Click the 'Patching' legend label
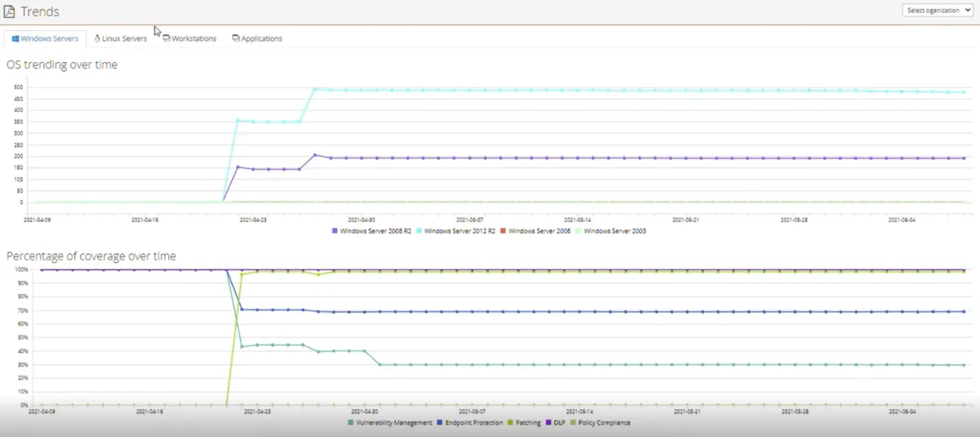980x437 pixels. [x=528, y=422]
